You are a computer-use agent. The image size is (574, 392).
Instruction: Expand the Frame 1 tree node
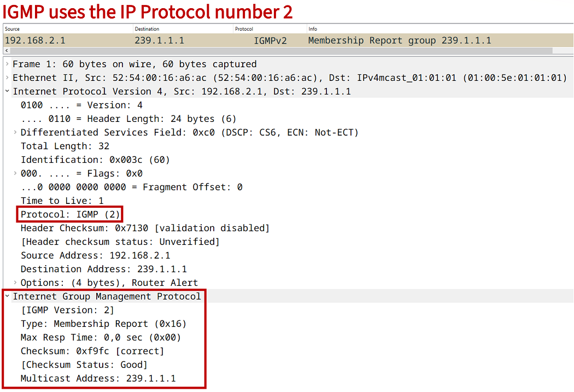click(x=7, y=65)
